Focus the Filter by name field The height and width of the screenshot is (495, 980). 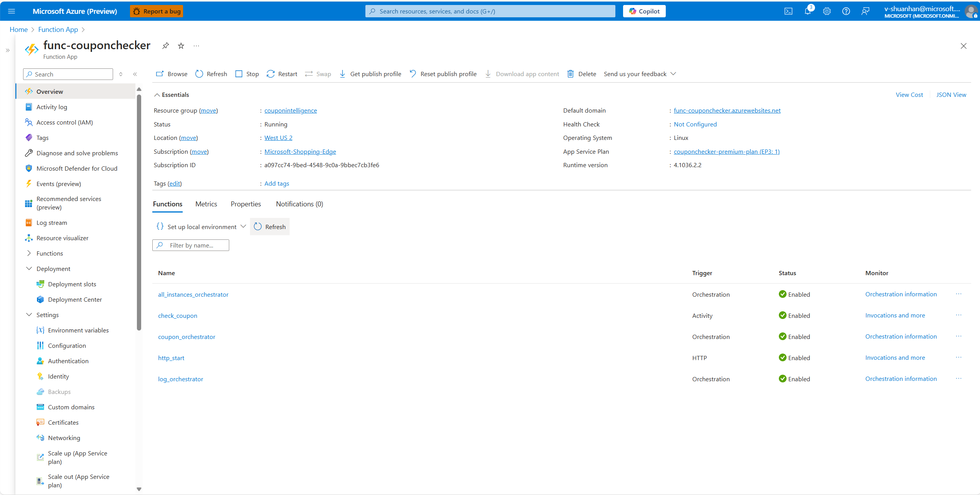click(191, 245)
